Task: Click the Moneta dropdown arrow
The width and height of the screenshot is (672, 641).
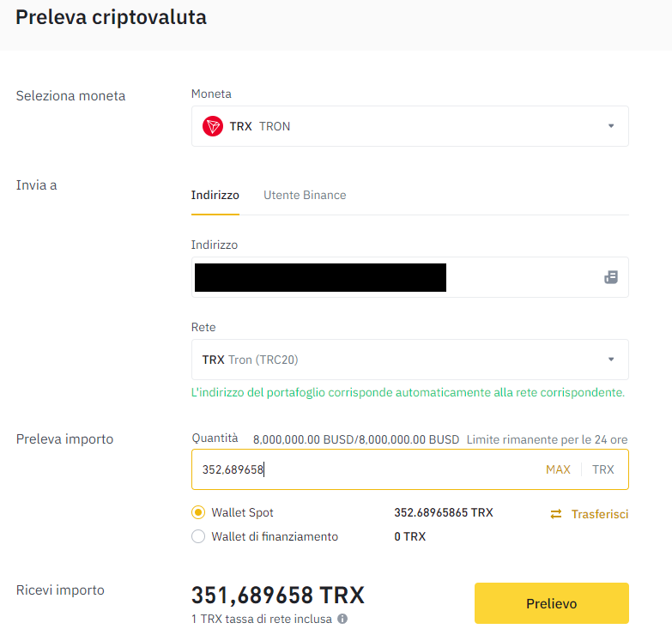Action: pyautogui.click(x=611, y=126)
